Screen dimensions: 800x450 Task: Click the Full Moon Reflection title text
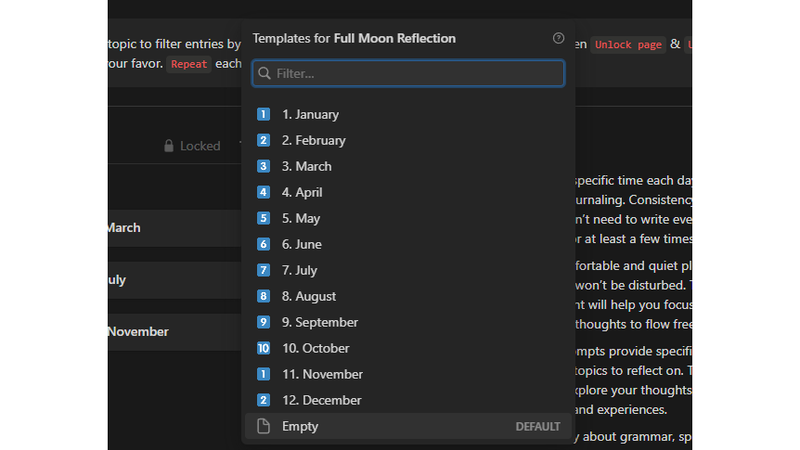click(394, 39)
